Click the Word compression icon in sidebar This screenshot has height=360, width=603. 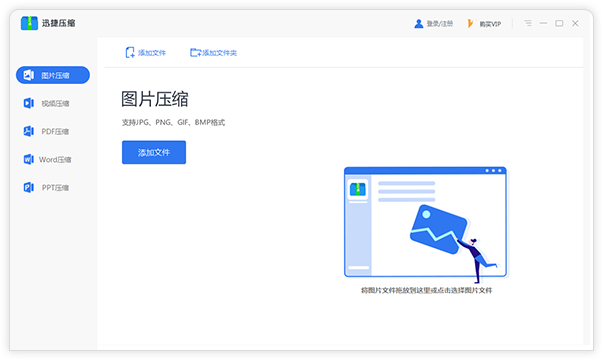click(28, 159)
